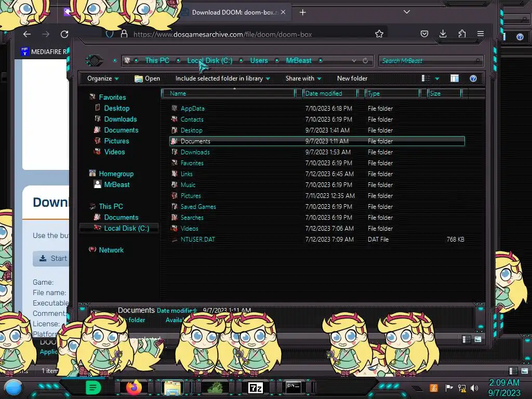
Task: Toggle the preview pane icon
Action: tap(454, 78)
